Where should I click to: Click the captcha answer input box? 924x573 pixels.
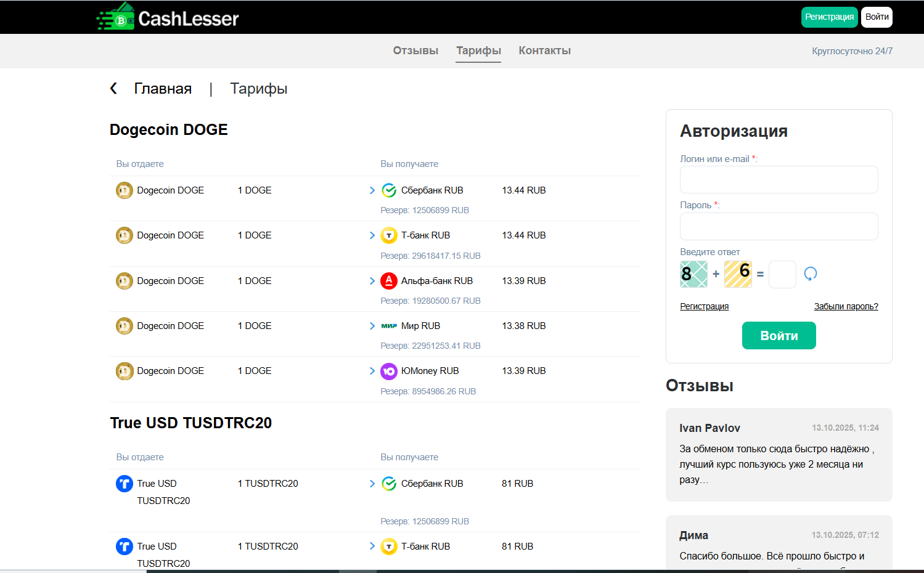782,274
